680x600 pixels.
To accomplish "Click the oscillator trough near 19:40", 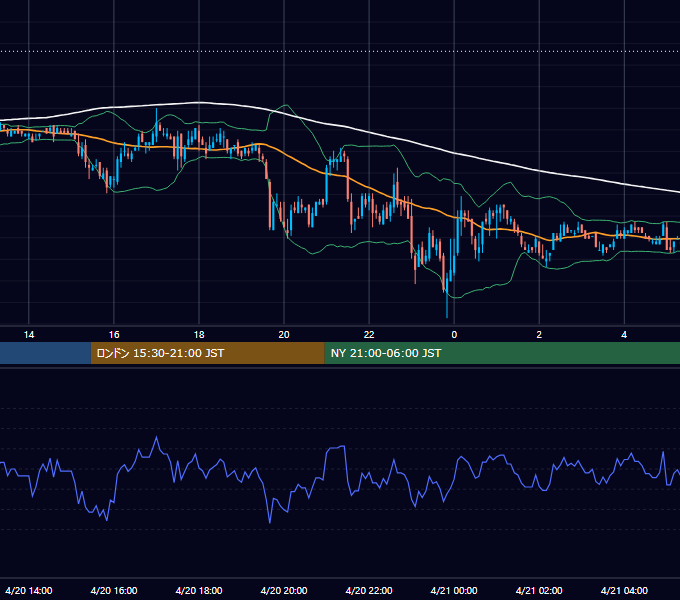I will tap(270, 522).
